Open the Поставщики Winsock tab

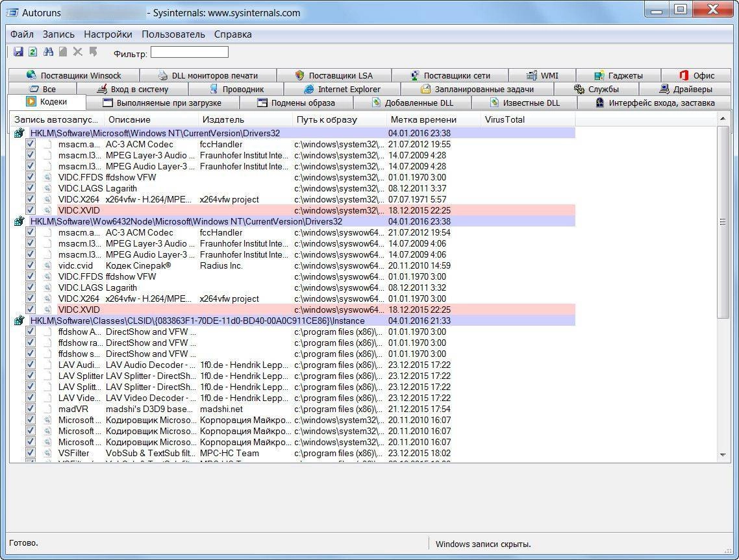73,75
